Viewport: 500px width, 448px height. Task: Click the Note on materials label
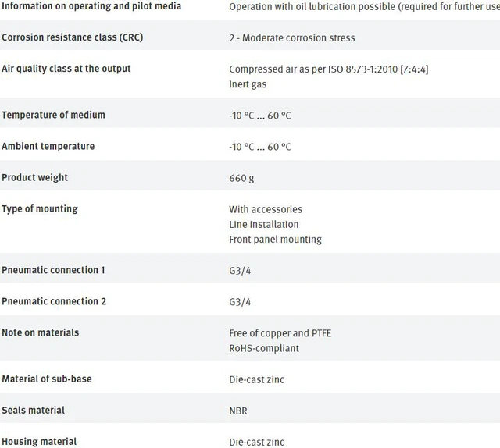[40, 332]
